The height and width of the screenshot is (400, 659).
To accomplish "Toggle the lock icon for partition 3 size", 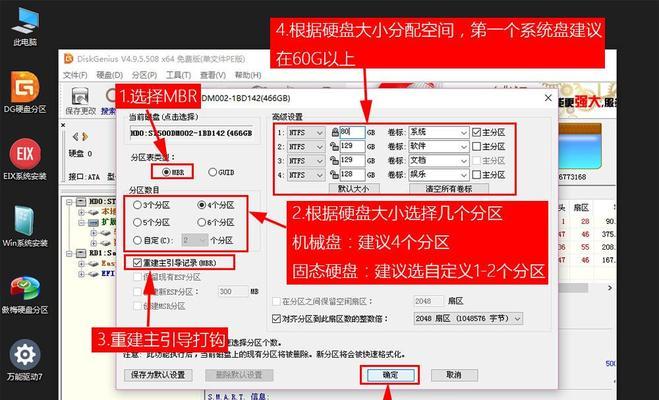I will point(335,161).
